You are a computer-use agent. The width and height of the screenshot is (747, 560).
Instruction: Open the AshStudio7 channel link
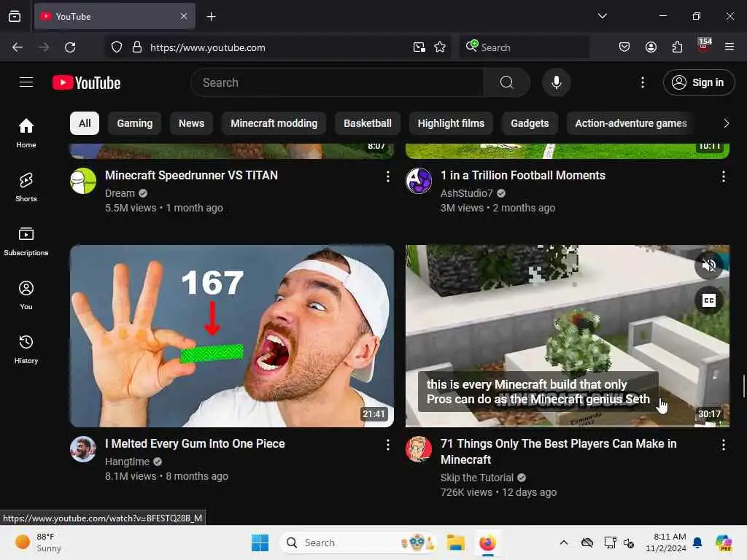tap(466, 193)
